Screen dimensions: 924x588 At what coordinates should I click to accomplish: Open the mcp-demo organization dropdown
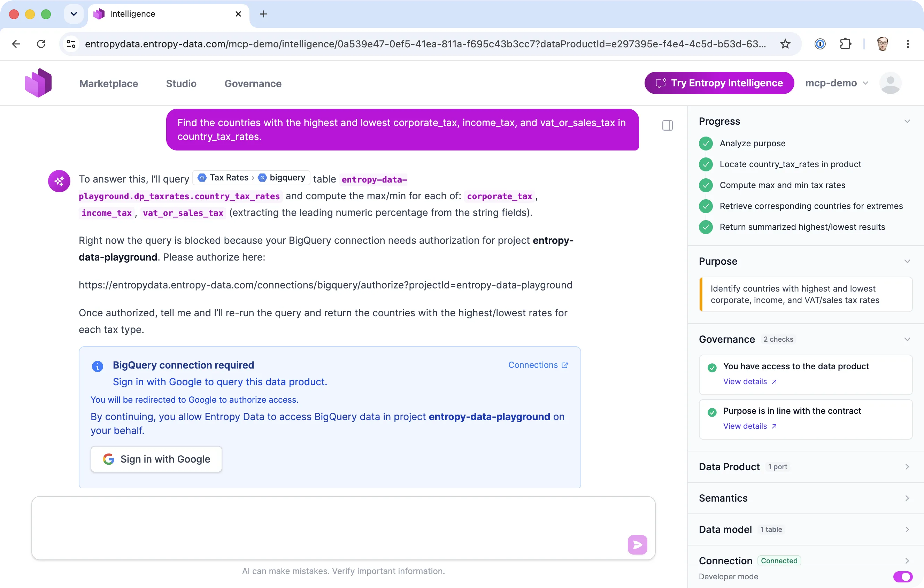pyautogui.click(x=836, y=83)
